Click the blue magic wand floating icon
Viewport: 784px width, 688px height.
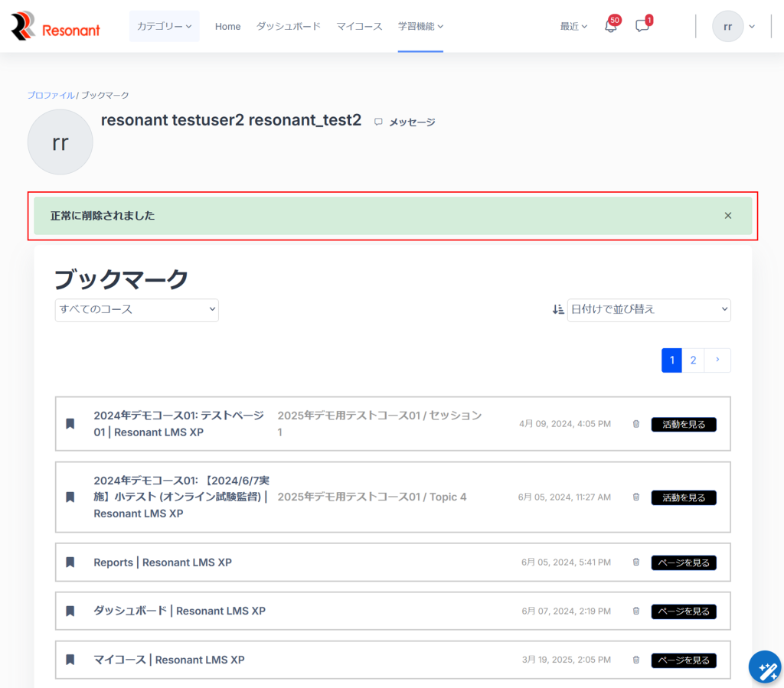[764, 667]
